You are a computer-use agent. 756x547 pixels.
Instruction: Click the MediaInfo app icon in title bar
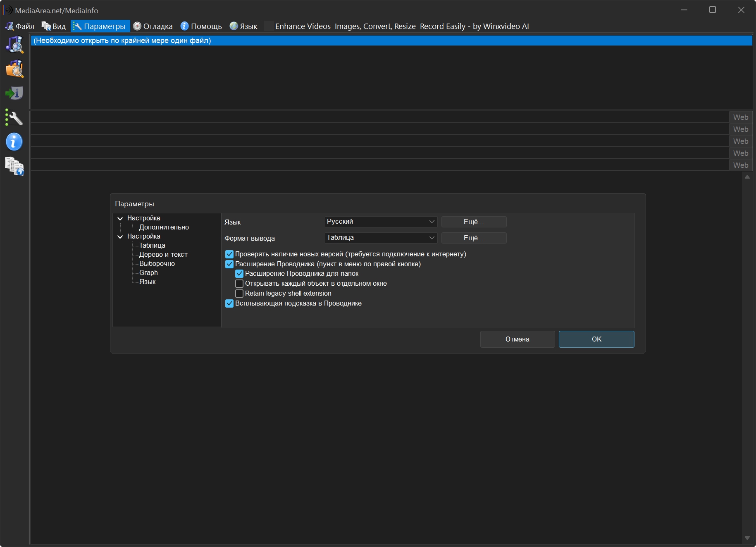(7, 10)
